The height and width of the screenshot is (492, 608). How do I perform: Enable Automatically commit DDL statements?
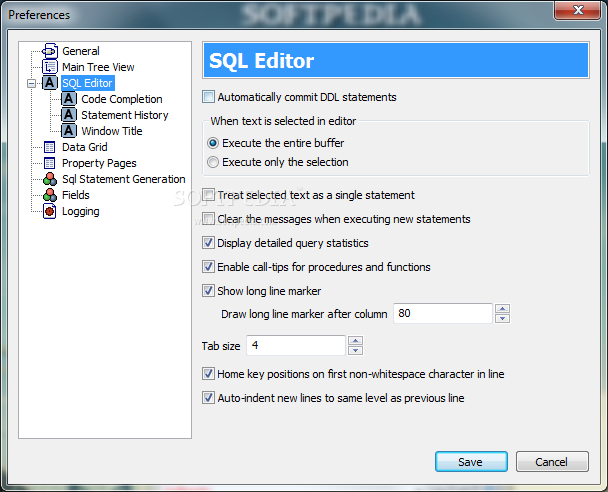(208, 97)
